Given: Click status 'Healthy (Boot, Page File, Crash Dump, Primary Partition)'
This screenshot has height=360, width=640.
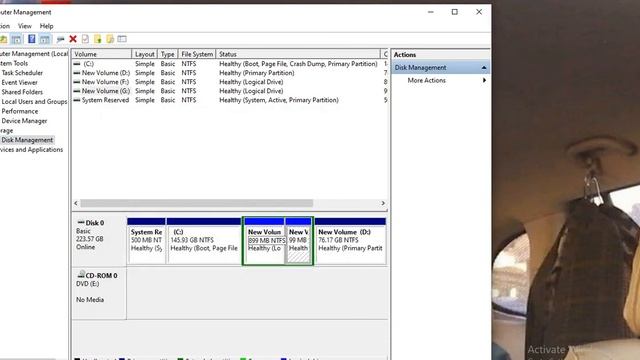Looking at the screenshot, I should (298, 64).
